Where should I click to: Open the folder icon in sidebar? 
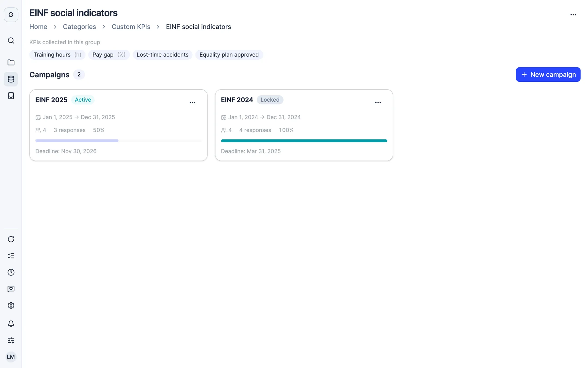(x=11, y=62)
